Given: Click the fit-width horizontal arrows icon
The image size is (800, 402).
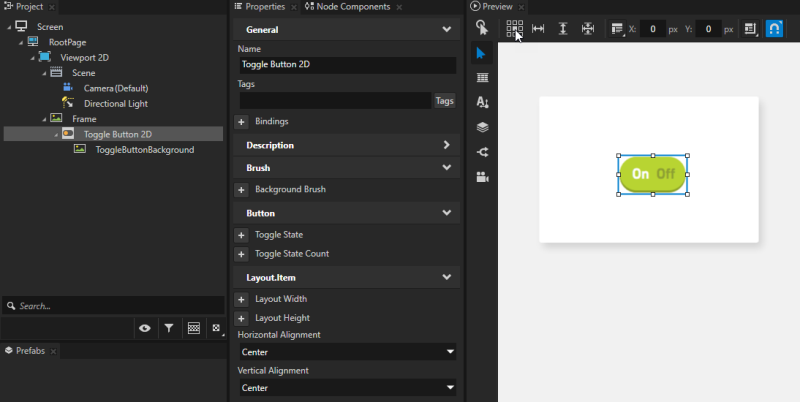Looking at the screenshot, I should coord(538,29).
